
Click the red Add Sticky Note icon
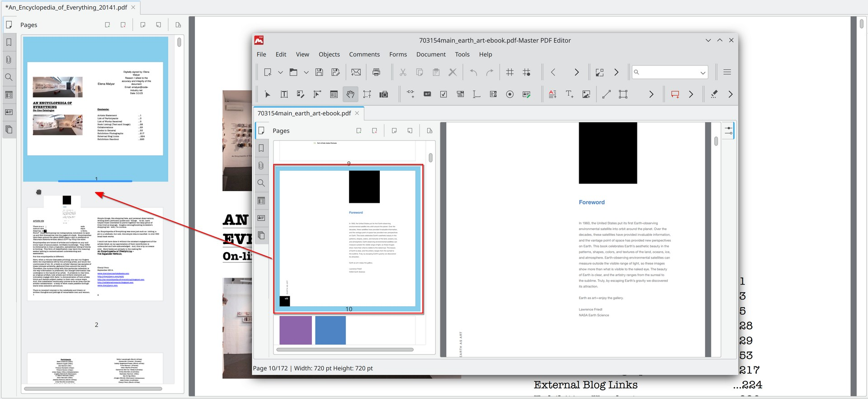675,94
